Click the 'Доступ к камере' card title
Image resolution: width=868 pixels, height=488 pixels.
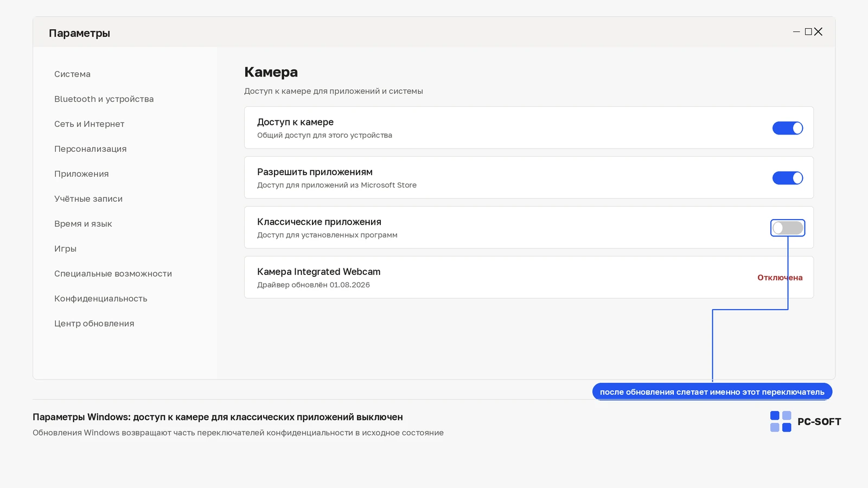click(295, 122)
